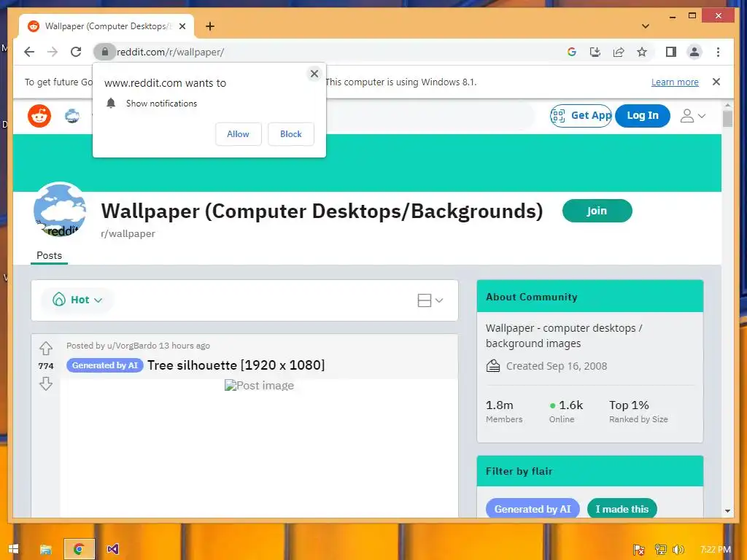
Task: Open the Chrome profile avatar menu
Action: click(694, 52)
